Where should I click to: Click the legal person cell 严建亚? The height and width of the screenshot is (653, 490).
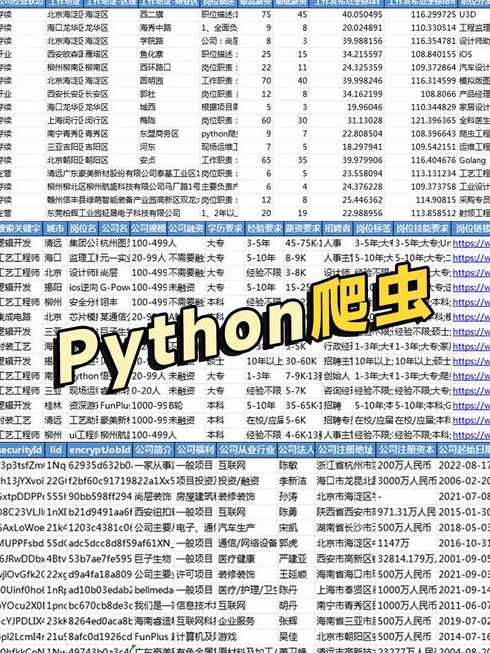click(293, 559)
